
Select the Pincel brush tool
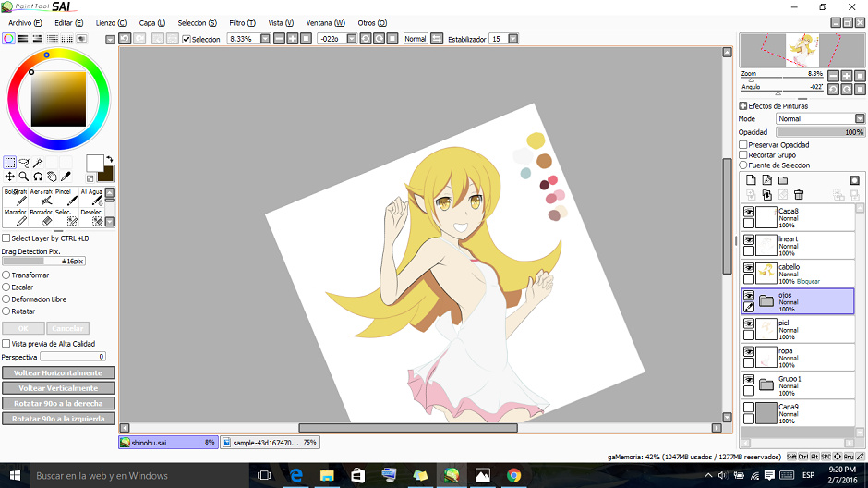point(65,197)
